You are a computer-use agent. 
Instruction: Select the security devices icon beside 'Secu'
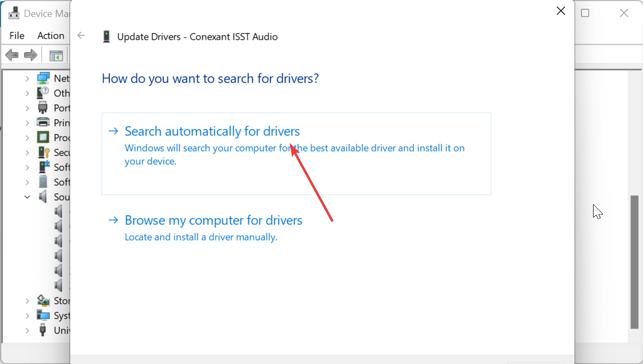point(43,152)
